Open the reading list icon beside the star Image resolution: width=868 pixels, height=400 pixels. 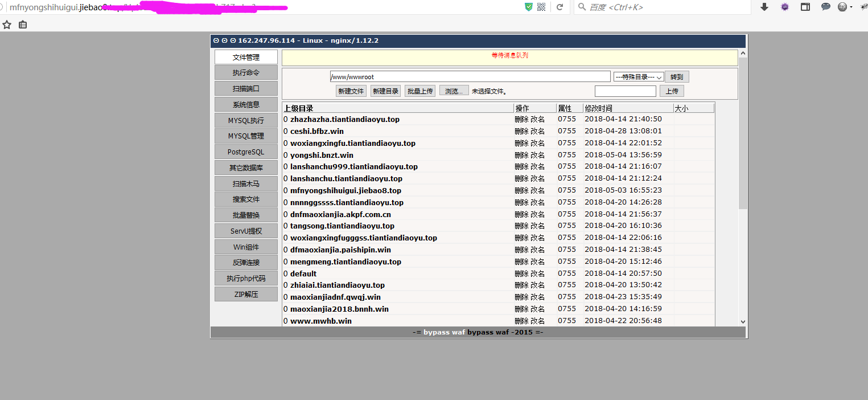[23, 25]
